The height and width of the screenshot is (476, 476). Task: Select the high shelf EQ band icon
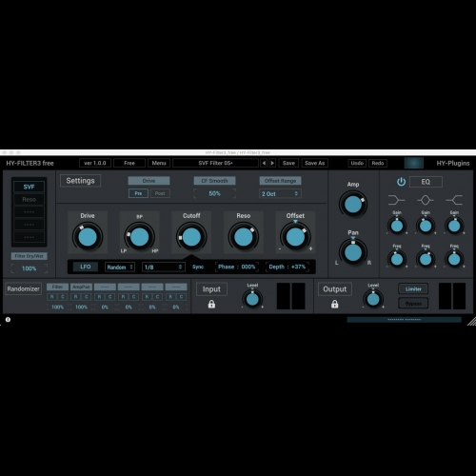coord(454,200)
